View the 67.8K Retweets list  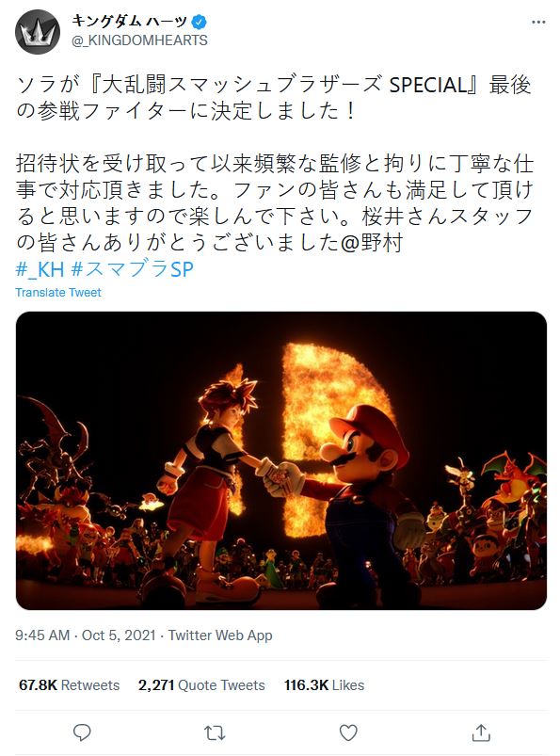click(x=69, y=685)
